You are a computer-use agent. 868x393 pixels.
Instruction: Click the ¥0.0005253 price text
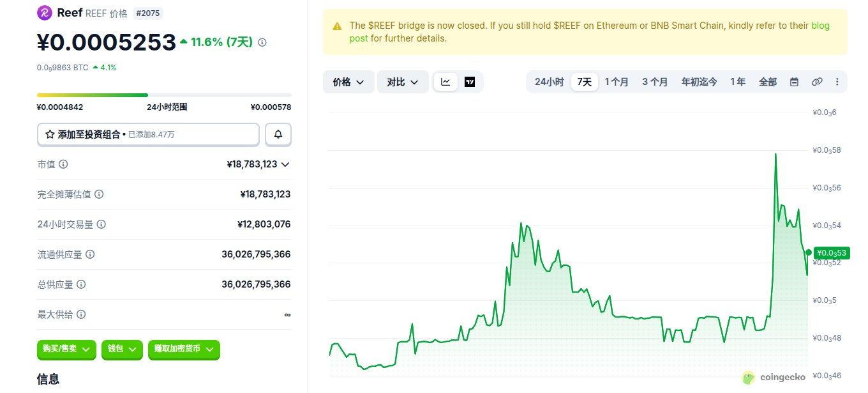(x=106, y=42)
